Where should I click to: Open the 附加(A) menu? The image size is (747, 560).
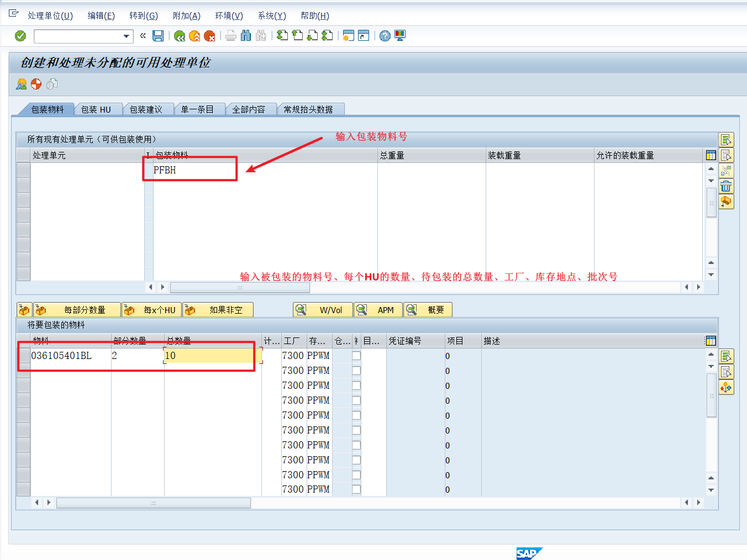pyautogui.click(x=187, y=15)
